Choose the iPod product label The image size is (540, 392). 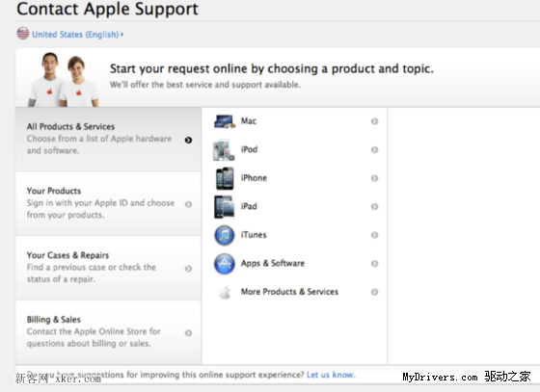pyautogui.click(x=250, y=149)
